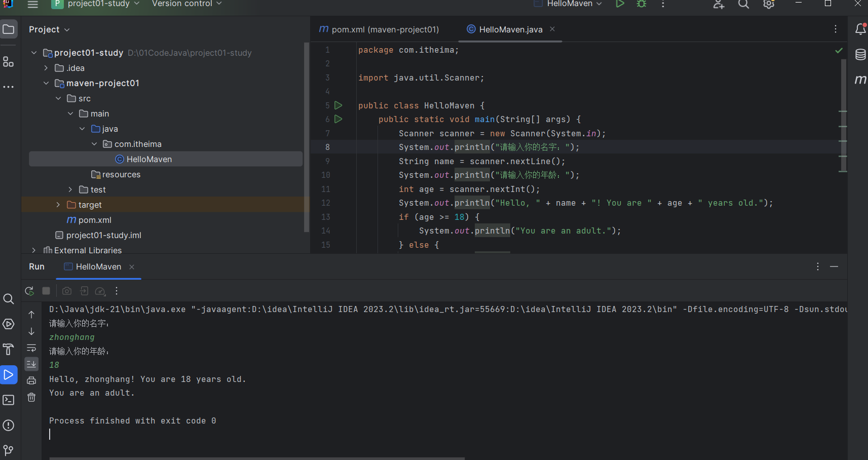Expand the test folder

tap(70, 189)
